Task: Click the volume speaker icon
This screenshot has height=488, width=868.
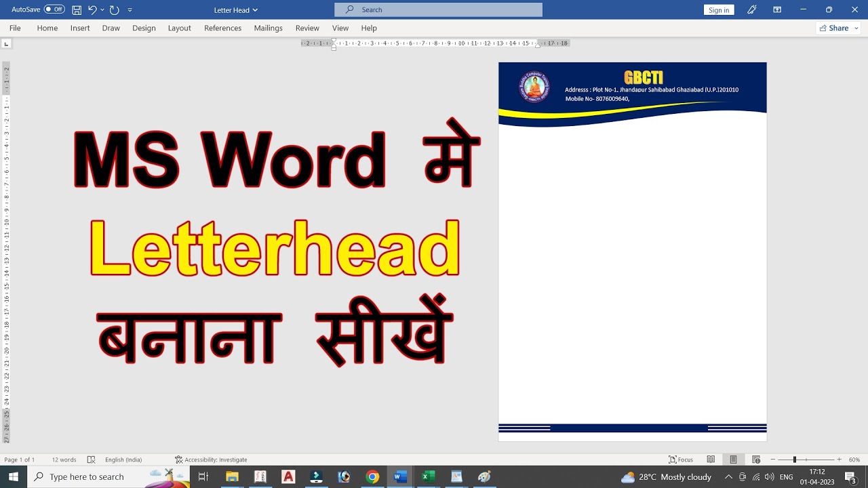Action: click(770, 476)
